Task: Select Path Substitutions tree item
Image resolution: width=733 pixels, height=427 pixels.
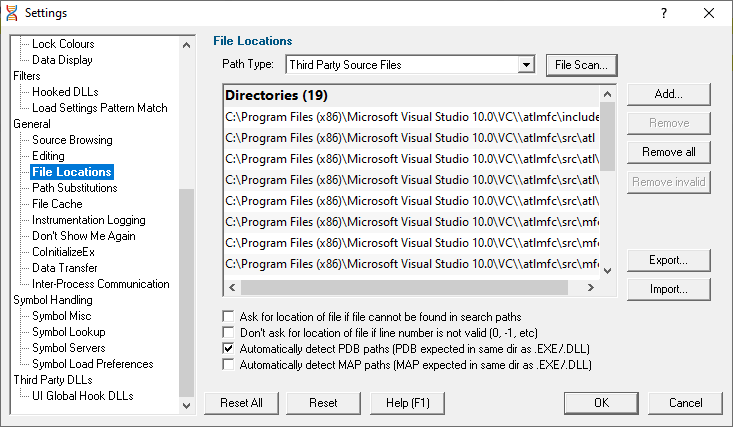Action: coord(74,188)
